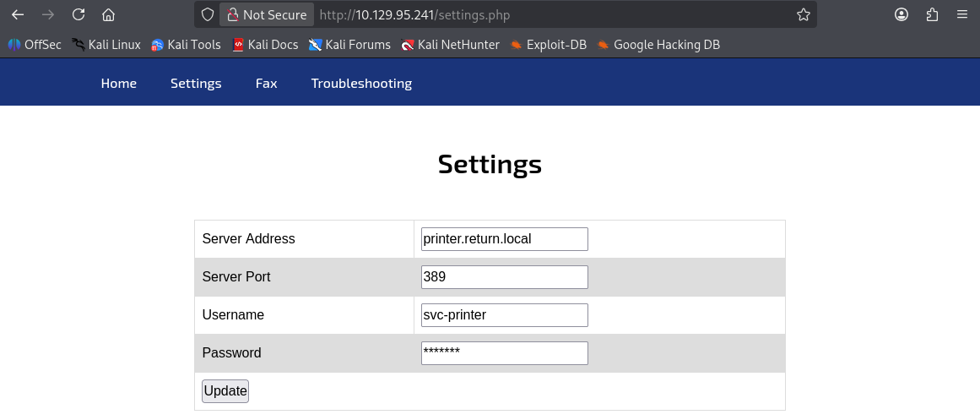Click the browser back arrow
The height and width of the screenshot is (420, 980).
[x=18, y=14]
